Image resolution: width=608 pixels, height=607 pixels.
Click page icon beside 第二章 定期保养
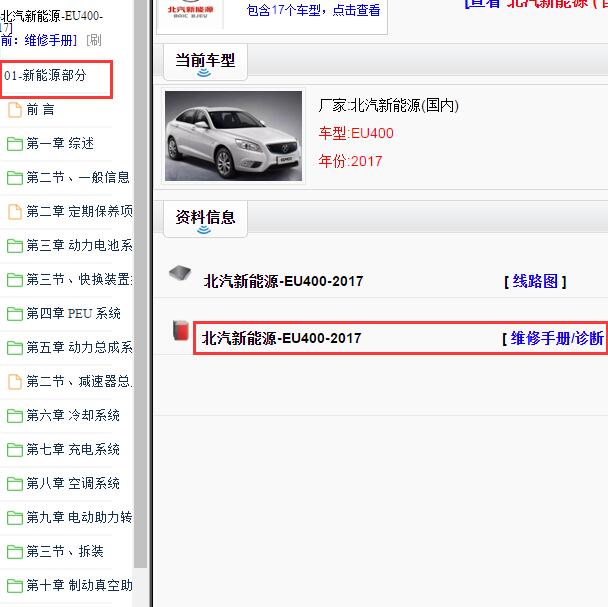pyautogui.click(x=14, y=212)
